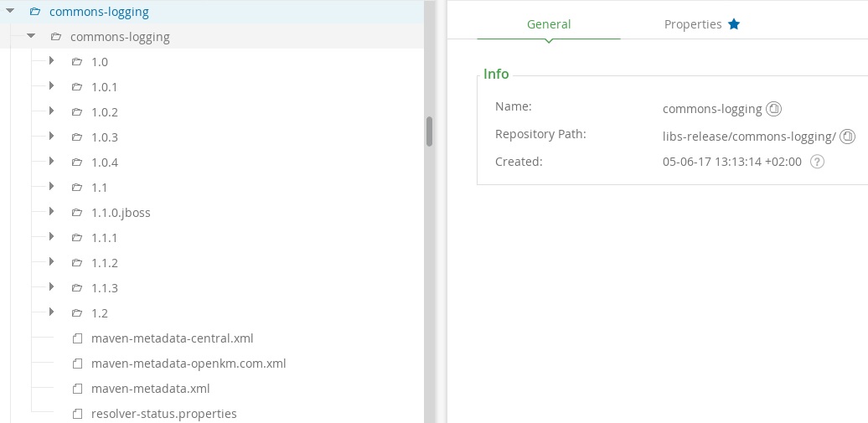The height and width of the screenshot is (423, 868).
Task: Click the folder icon of 1.1.0.jboss
Action: click(x=77, y=213)
